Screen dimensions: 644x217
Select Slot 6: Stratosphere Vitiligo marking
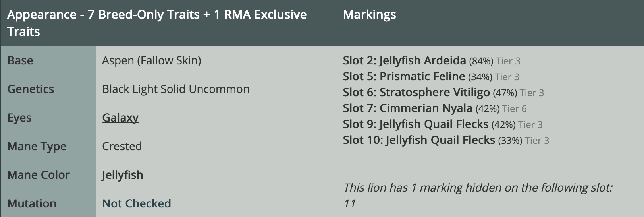click(x=416, y=93)
